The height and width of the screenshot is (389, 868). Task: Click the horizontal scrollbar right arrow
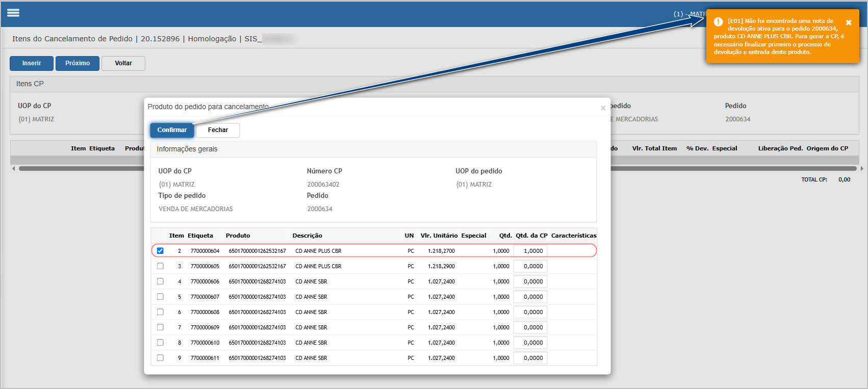click(862, 168)
